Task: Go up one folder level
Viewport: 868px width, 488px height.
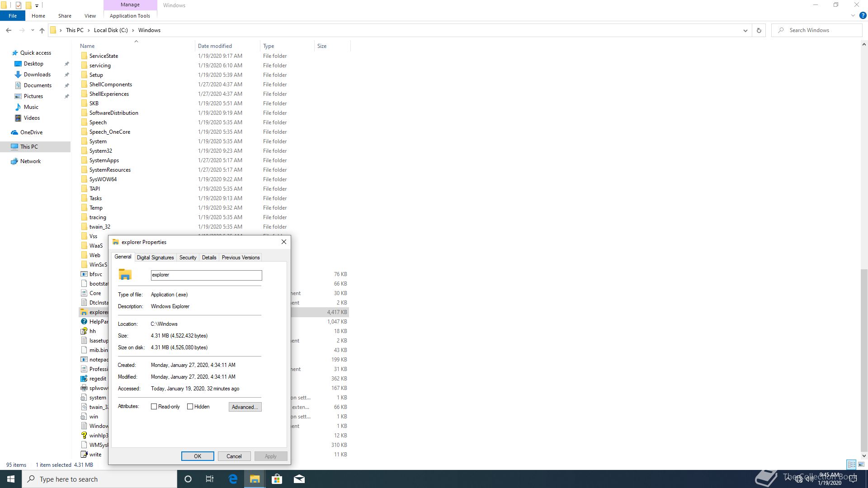Action: pos(42,30)
